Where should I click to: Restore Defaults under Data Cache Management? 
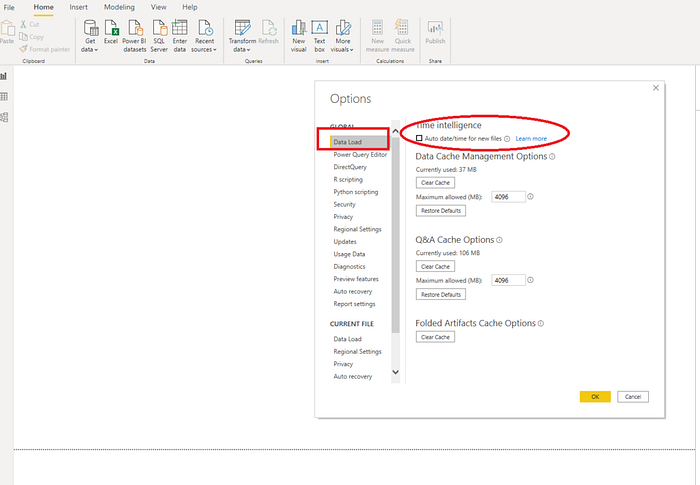coord(441,211)
